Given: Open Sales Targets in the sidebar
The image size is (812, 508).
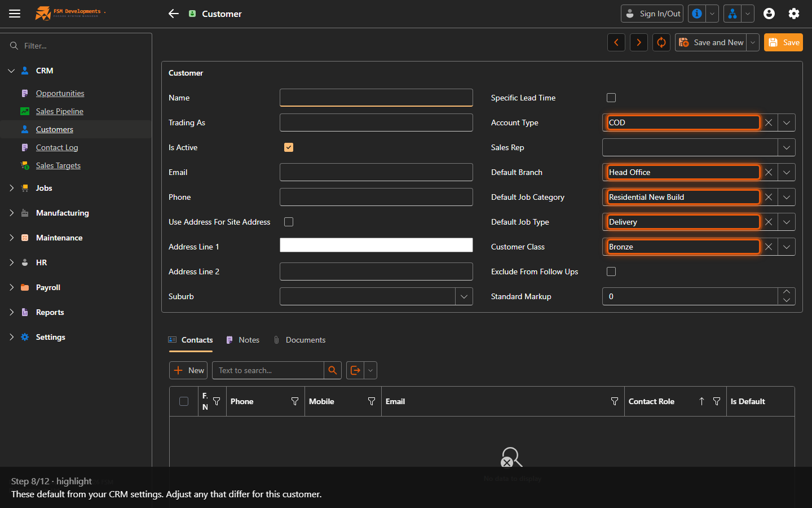Looking at the screenshot, I should click(58, 165).
